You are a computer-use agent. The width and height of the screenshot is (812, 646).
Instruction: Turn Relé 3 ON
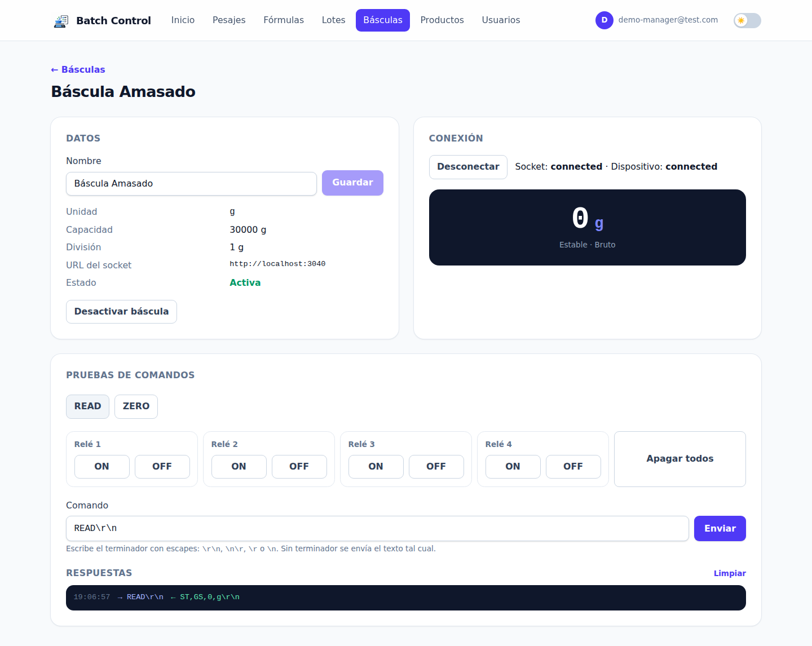click(x=376, y=467)
